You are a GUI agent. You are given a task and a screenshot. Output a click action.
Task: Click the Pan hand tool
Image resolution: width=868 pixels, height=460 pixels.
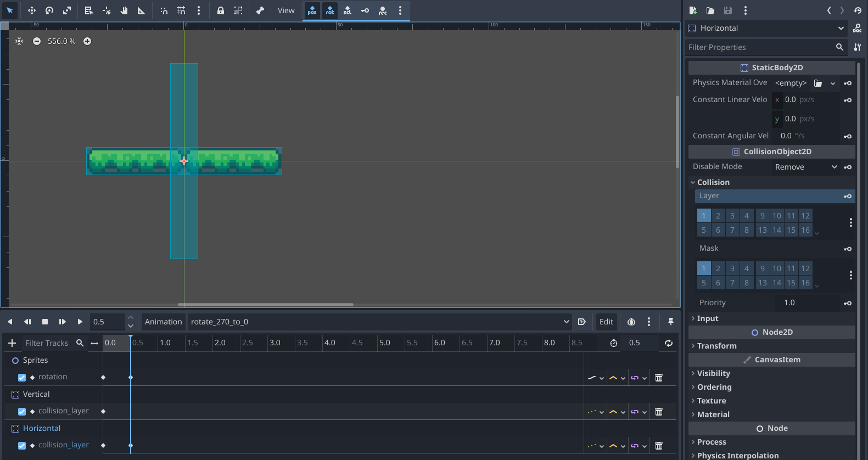pos(124,10)
